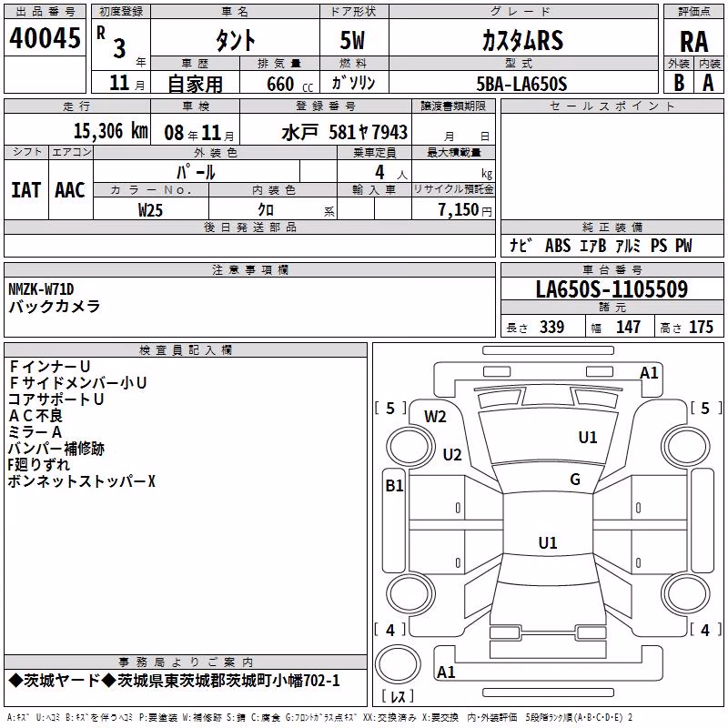The image size is (728, 728).
Task: Click the air conditioner value AAC
Action: [x=70, y=190]
